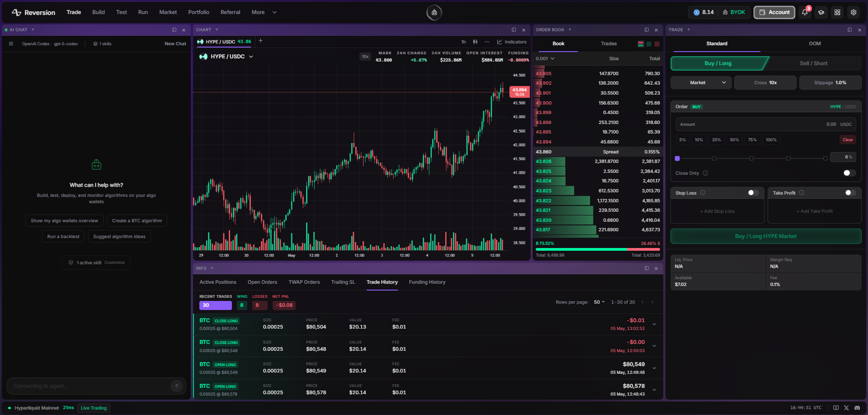This screenshot has height=415, width=868.
Task: Send the chat message arrow button
Action: point(177,386)
